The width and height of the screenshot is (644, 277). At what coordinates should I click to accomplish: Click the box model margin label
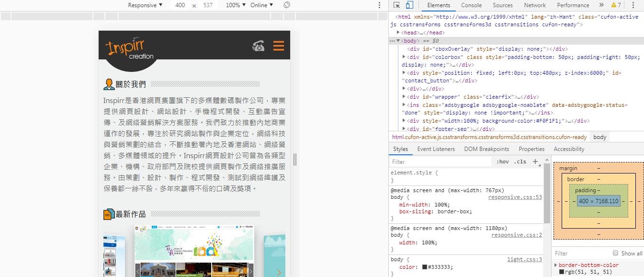568,168
